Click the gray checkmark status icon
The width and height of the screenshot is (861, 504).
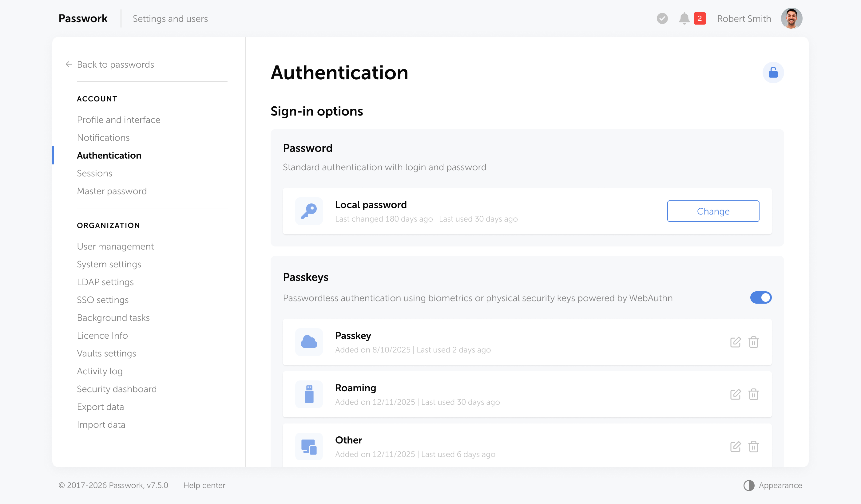click(662, 18)
